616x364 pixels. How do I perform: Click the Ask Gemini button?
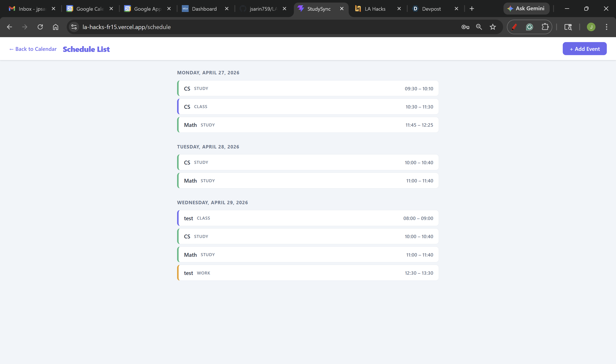[x=526, y=9]
